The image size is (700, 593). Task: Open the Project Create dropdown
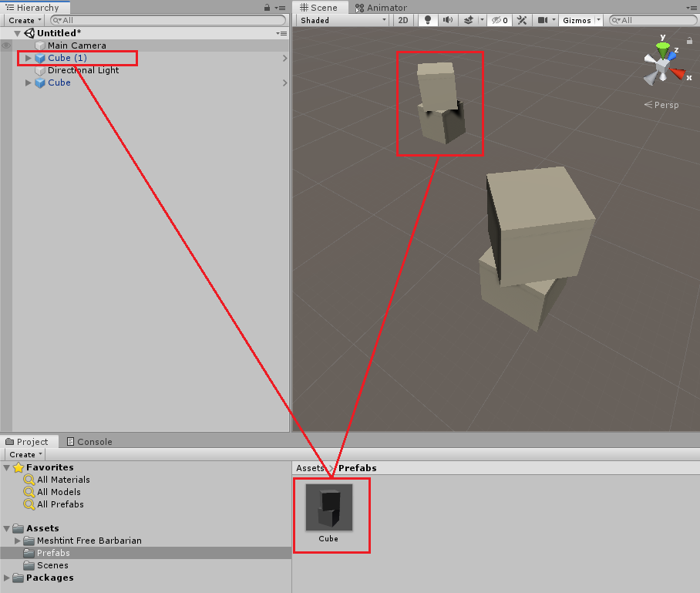coord(25,454)
